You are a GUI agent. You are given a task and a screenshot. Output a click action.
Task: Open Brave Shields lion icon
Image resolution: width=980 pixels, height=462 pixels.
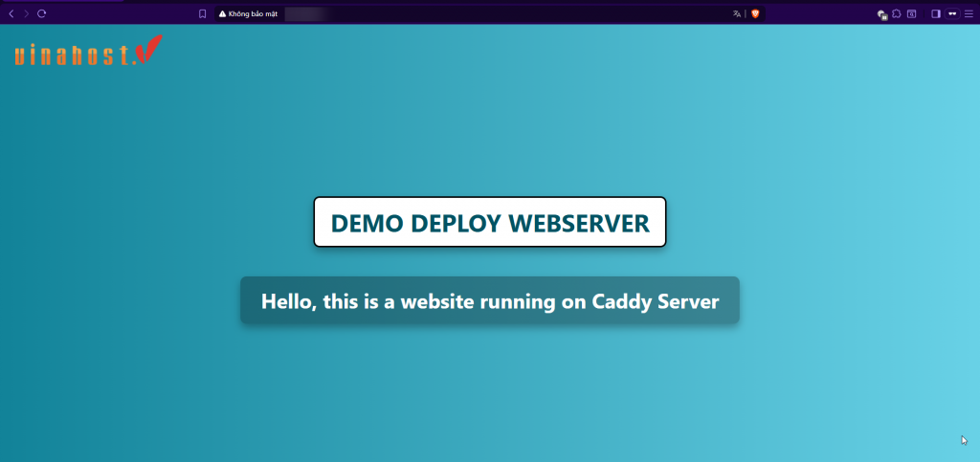(754, 14)
